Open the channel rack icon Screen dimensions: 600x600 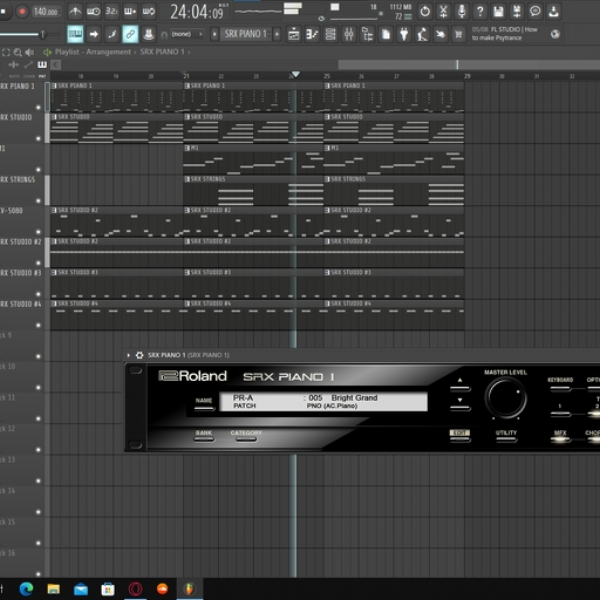[330, 34]
